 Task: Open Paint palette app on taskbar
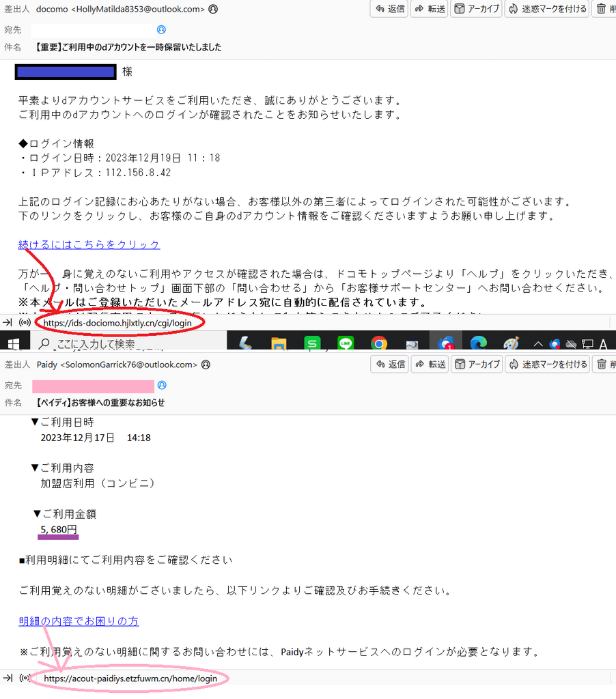point(512,343)
